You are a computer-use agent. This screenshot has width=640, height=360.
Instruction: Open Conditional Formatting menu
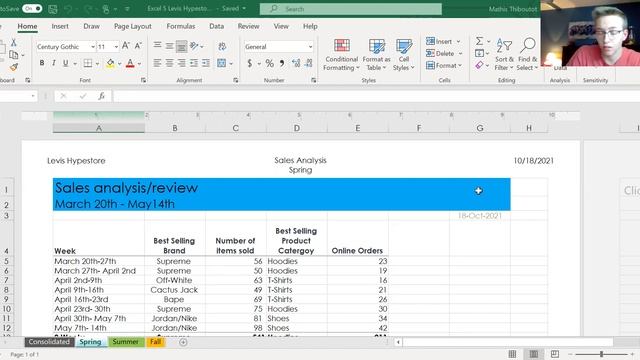[x=341, y=55]
